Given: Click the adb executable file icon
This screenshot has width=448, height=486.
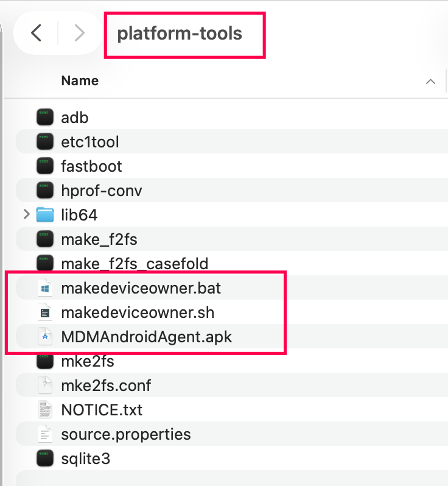Looking at the screenshot, I should click(x=45, y=118).
